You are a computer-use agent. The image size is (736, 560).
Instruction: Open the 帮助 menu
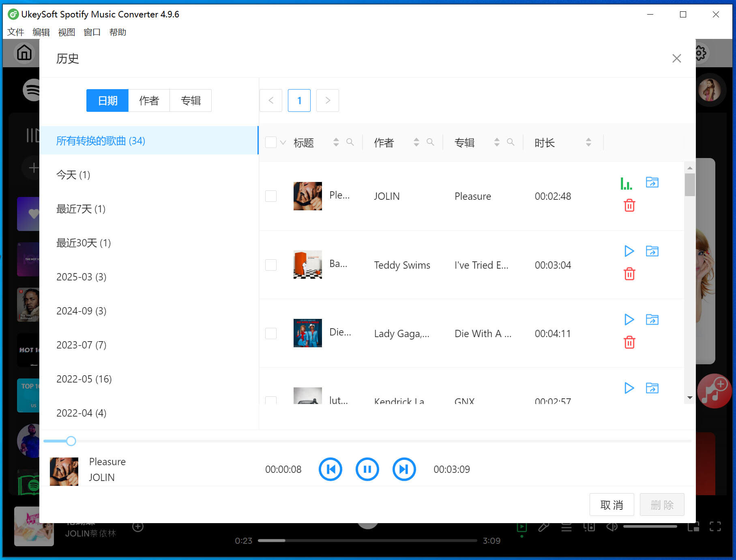click(x=118, y=32)
